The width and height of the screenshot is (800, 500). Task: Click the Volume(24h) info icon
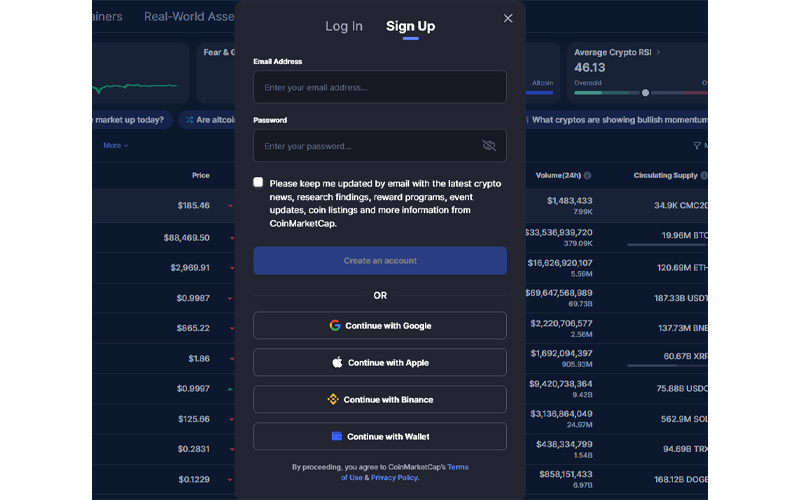pyautogui.click(x=587, y=176)
